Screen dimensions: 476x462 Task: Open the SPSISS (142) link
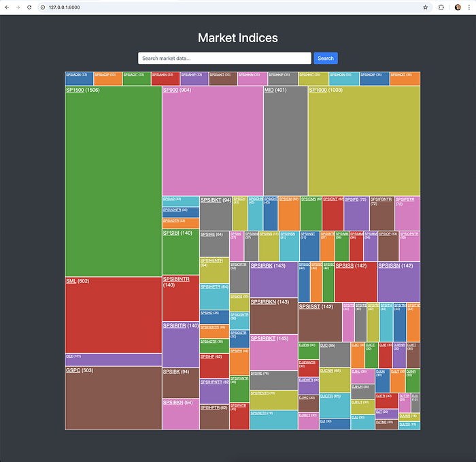(345, 266)
